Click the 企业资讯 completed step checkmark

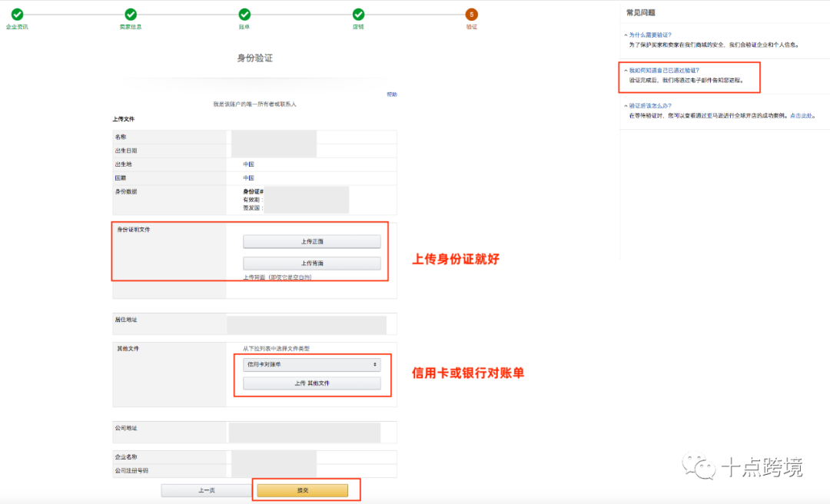click(x=17, y=15)
